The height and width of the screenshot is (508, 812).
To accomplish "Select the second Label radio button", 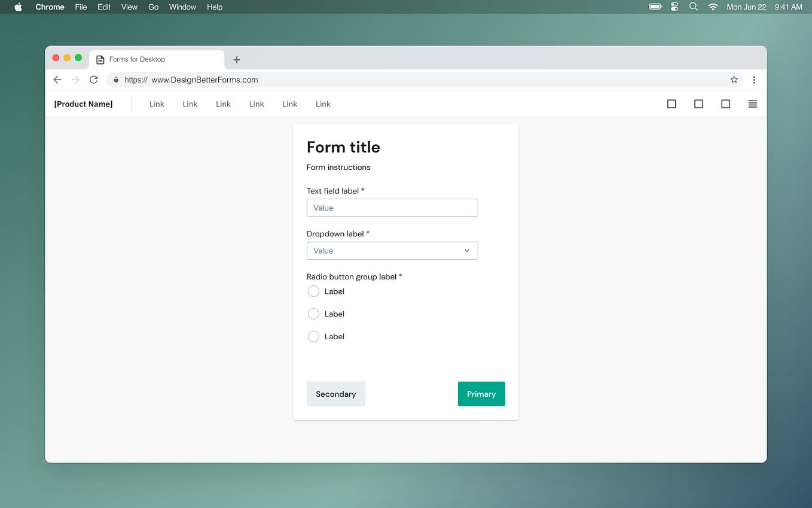I will [x=313, y=314].
